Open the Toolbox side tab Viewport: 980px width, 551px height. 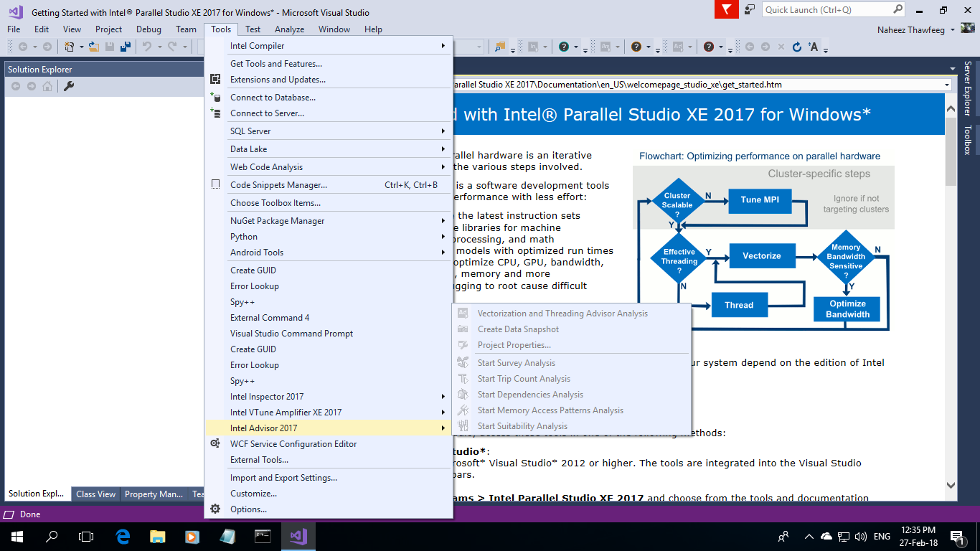click(967, 140)
